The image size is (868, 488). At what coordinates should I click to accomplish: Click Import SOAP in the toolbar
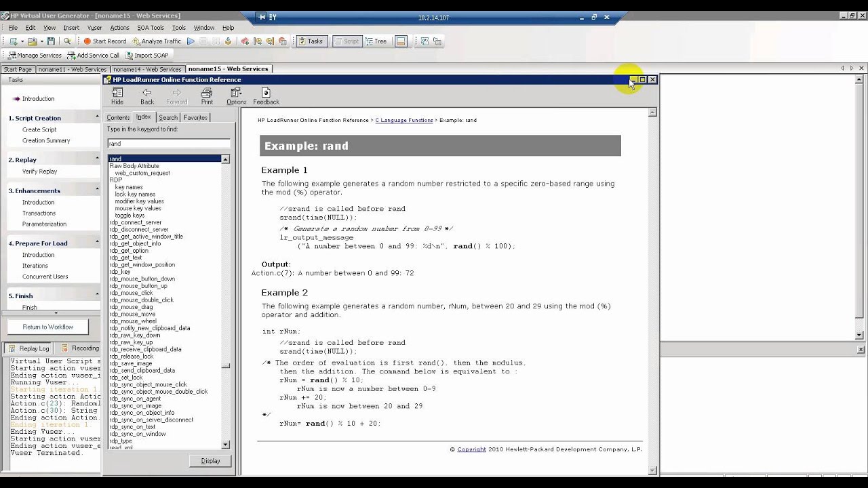click(146, 56)
